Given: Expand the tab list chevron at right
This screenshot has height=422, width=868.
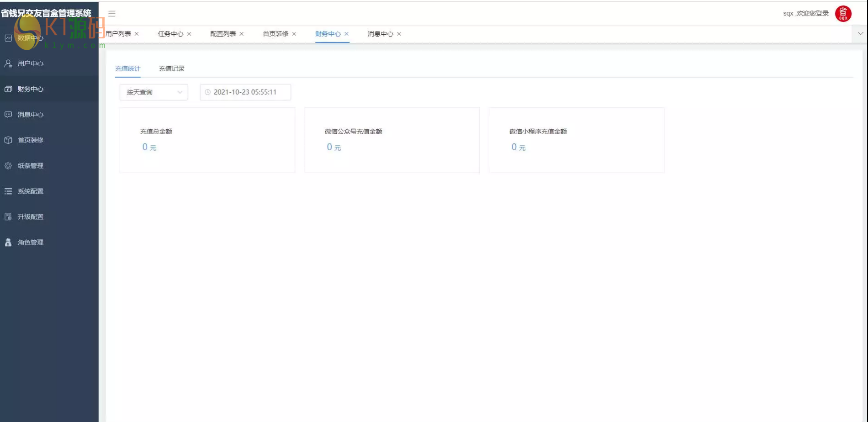Looking at the screenshot, I should coord(860,34).
